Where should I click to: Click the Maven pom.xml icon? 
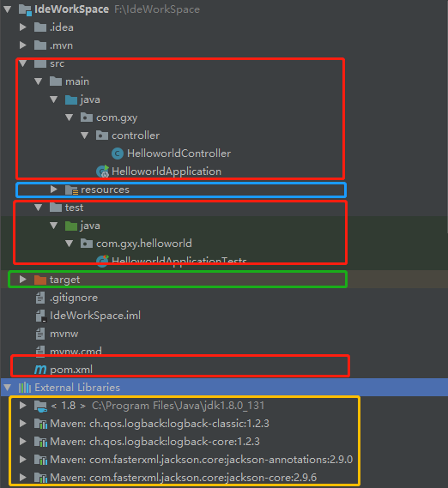click(40, 370)
